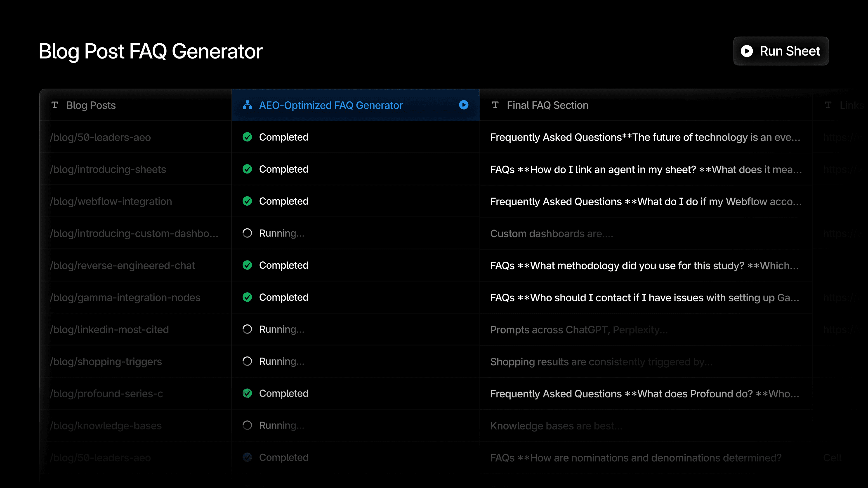The image size is (868, 488).
Task: Click the Run Sheet button
Action: pos(781,51)
